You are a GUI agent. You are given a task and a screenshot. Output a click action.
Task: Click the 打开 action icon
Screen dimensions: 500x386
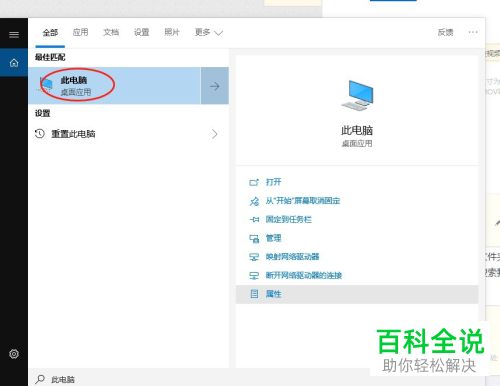point(254,182)
